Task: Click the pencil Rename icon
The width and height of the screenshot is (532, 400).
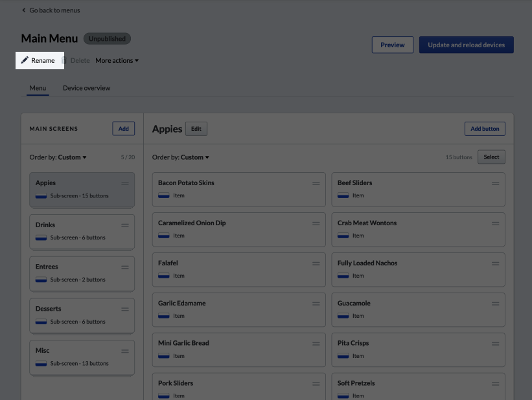Action: 25,60
